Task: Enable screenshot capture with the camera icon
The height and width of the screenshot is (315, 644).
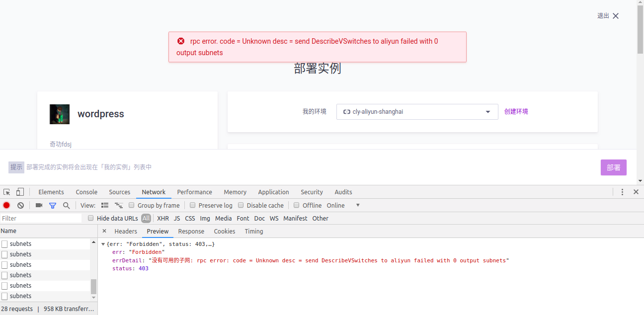Action: [x=38, y=205]
